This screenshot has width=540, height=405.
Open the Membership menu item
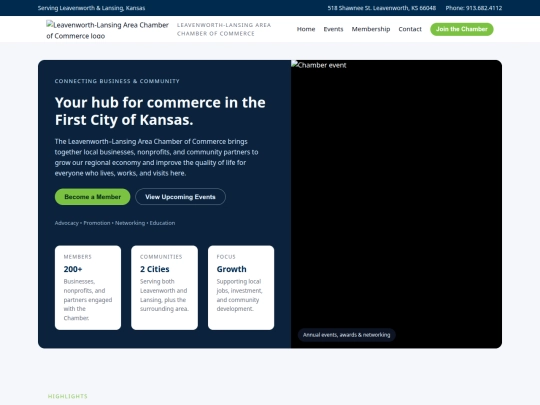point(371,29)
